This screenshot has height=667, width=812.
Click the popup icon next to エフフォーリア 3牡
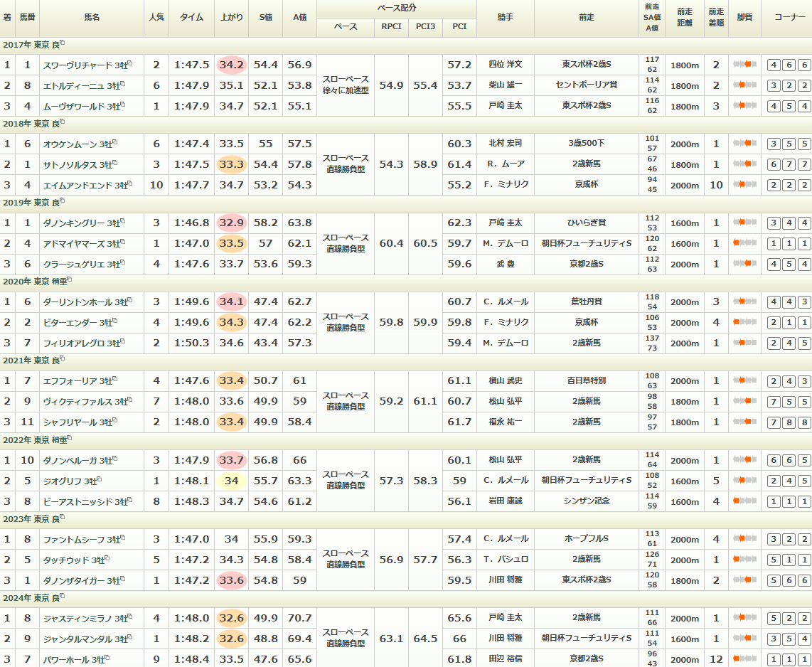[114, 379]
